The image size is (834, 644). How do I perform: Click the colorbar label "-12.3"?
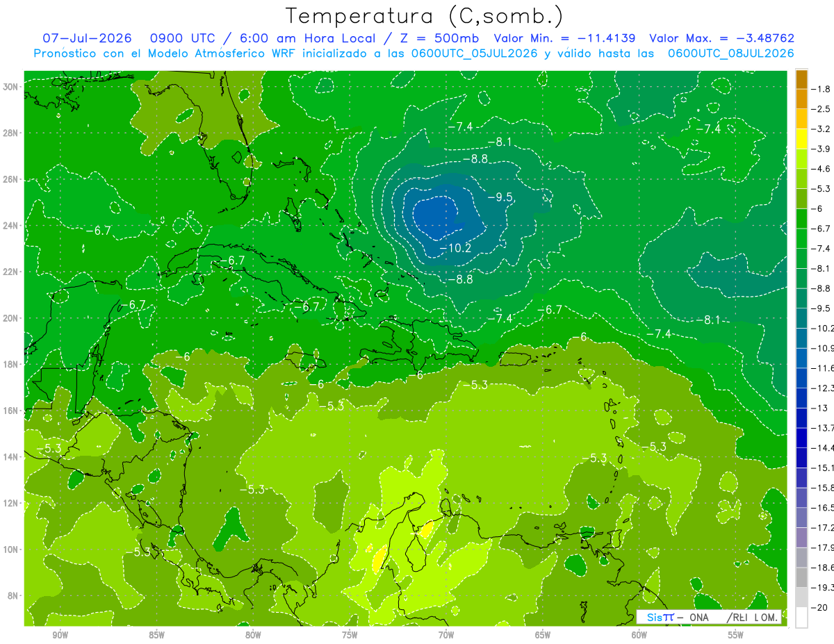[823, 388]
